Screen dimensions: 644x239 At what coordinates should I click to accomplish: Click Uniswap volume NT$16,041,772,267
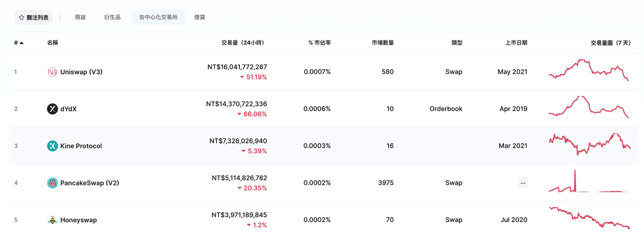[x=237, y=67]
